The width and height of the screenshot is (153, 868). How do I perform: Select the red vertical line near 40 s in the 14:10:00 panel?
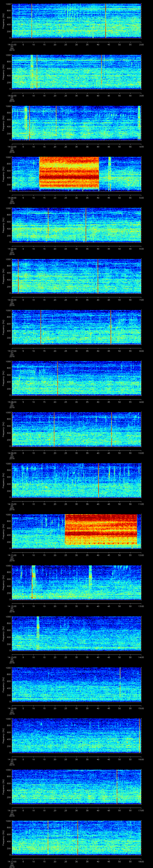click(x=98, y=481)
